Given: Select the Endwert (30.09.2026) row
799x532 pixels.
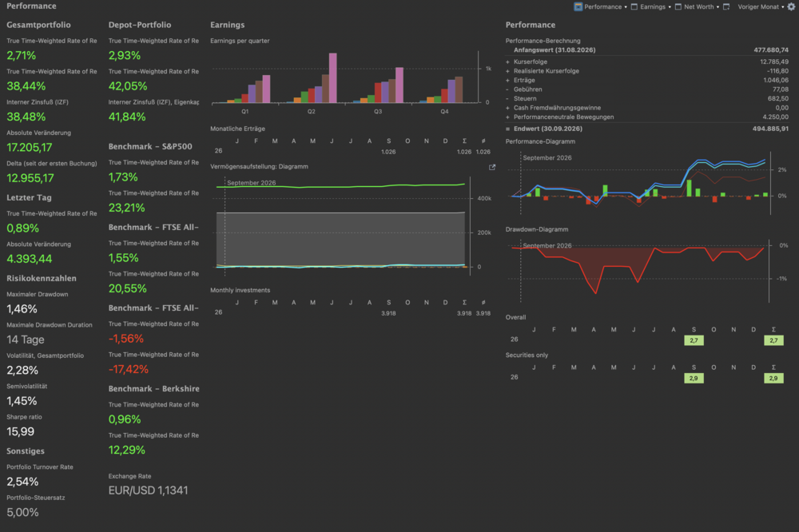Looking at the screenshot, I should pyautogui.click(x=646, y=129).
